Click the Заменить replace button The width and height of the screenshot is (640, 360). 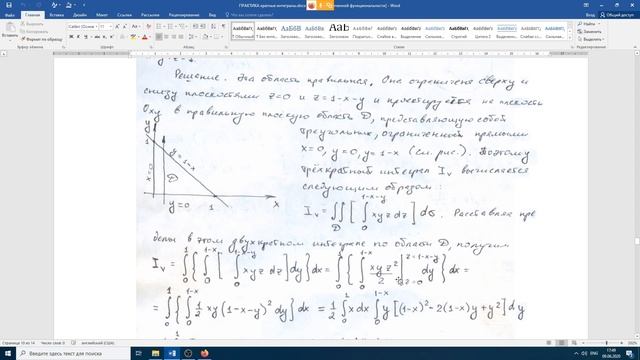point(589,32)
